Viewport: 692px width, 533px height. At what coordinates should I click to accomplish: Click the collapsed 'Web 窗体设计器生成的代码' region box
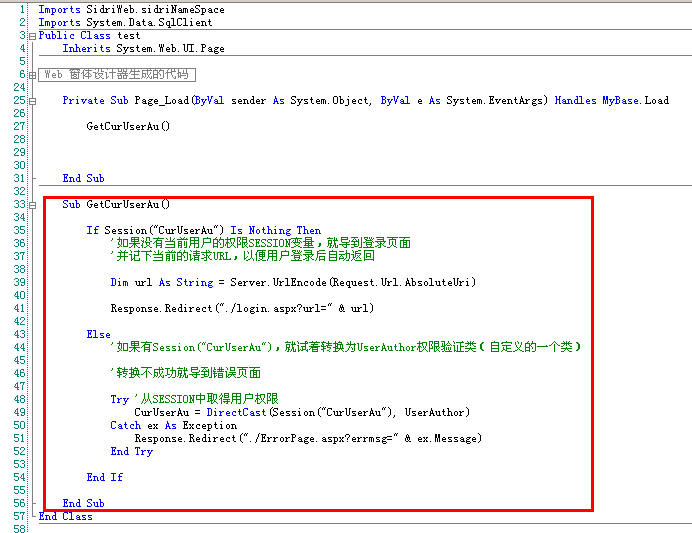[117, 75]
